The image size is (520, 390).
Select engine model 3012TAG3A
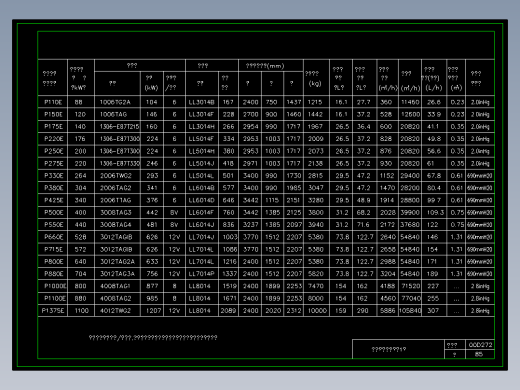point(117,274)
